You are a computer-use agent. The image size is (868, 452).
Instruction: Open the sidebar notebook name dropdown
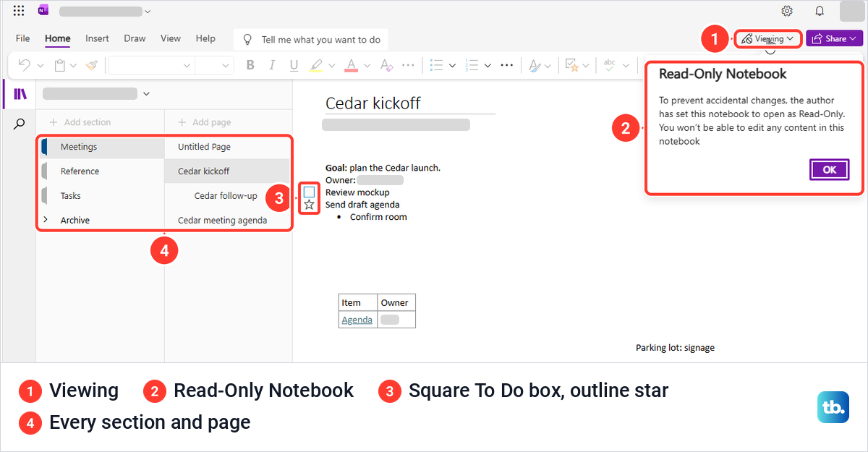[x=147, y=93]
